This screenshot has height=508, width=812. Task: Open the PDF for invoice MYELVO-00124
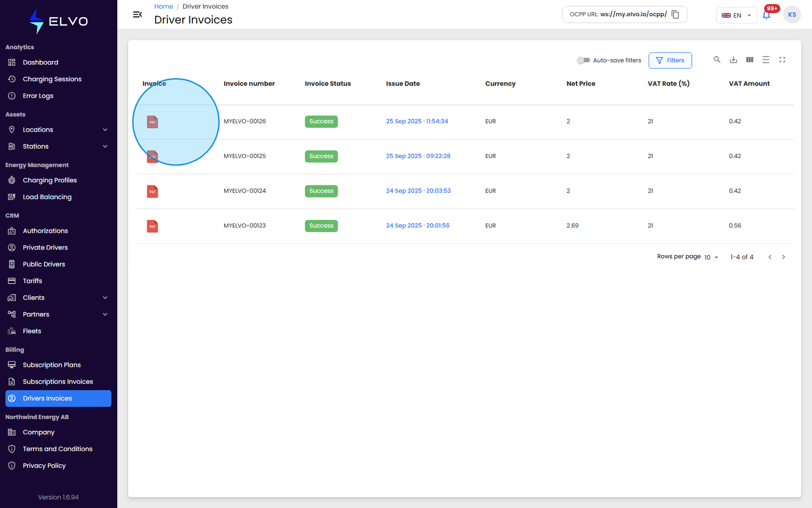(x=152, y=192)
